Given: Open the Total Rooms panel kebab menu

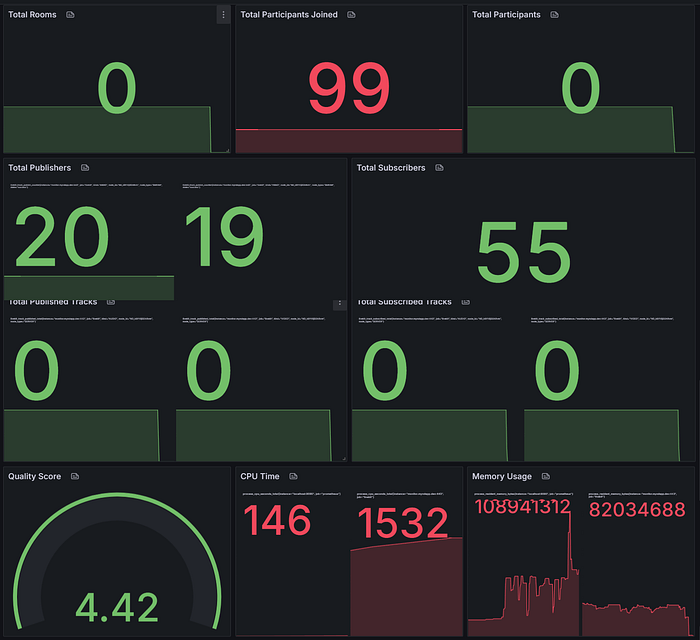Looking at the screenshot, I should [x=223, y=15].
